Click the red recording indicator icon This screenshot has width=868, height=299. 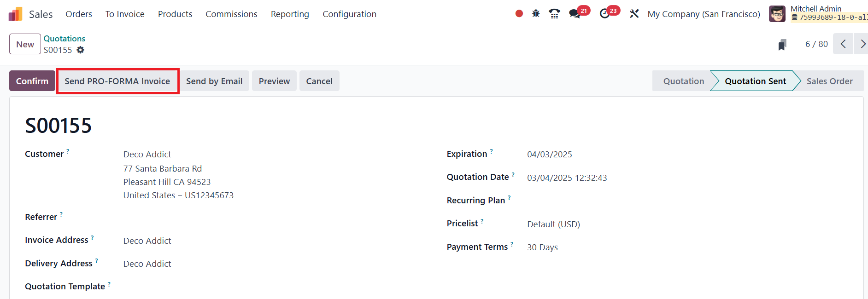click(x=519, y=14)
